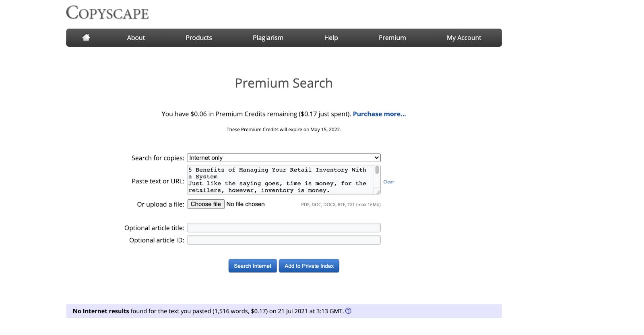Click the No file chosen text
The width and height of the screenshot is (644, 335).
[x=246, y=204]
